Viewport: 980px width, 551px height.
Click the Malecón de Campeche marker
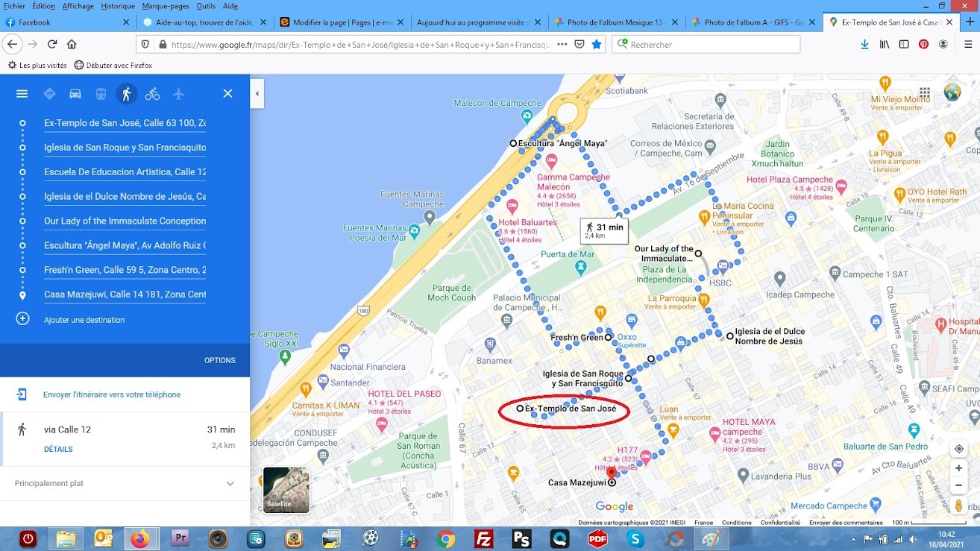coord(527,116)
